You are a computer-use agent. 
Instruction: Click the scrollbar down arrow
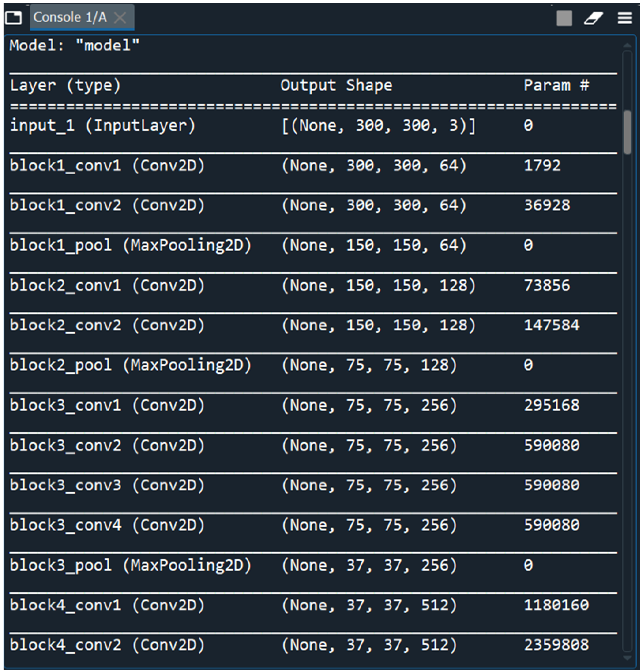click(627, 658)
